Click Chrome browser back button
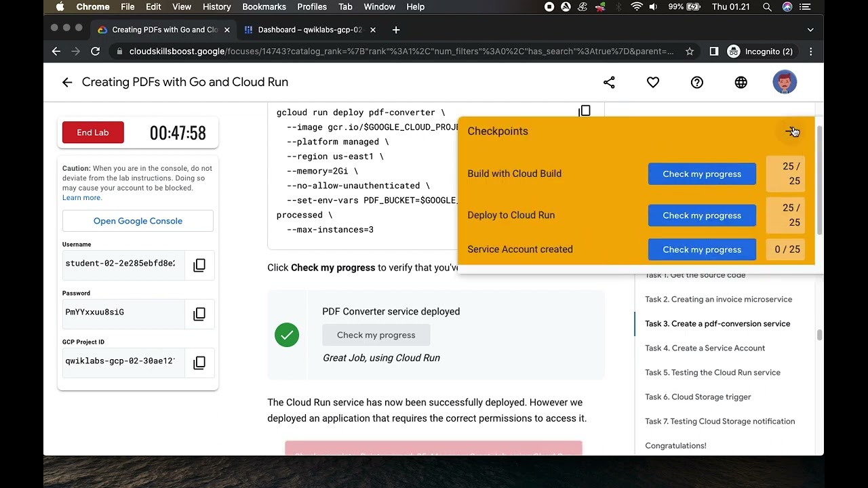 coord(56,52)
